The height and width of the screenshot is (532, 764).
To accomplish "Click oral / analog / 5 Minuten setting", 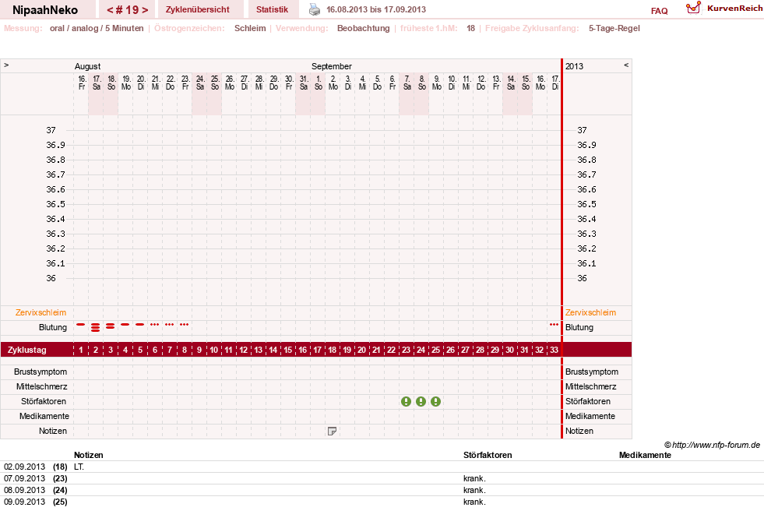I will pos(97,28).
